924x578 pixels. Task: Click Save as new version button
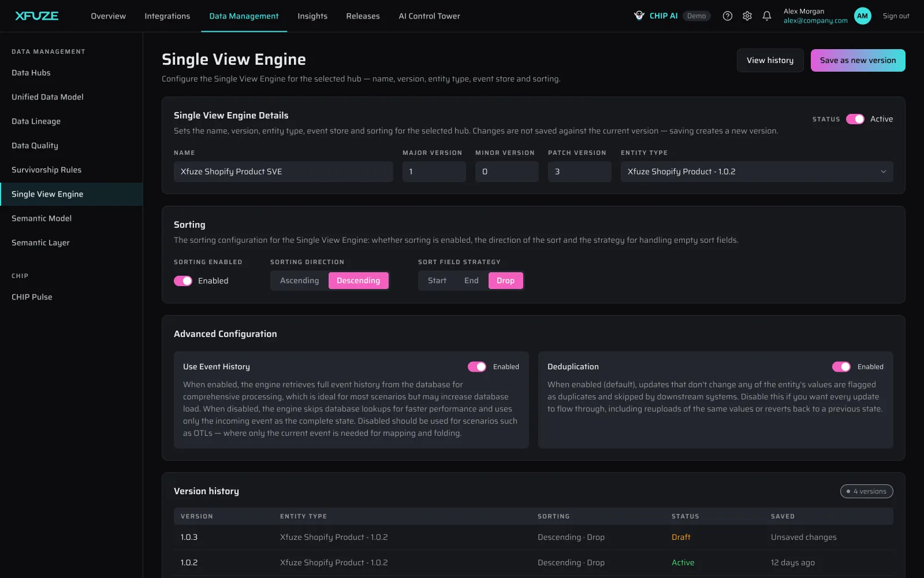tap(858, 61)
